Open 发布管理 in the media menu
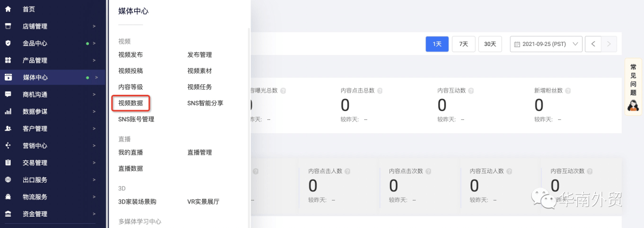 point(200,54)
